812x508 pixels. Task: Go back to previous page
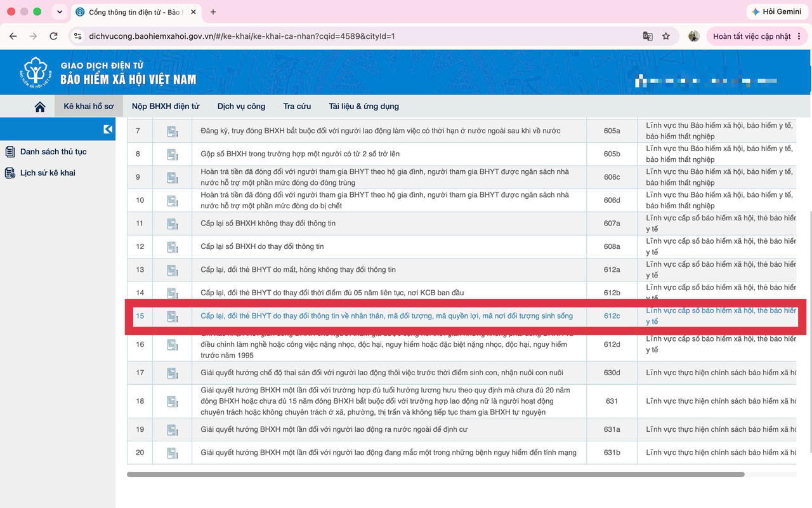click(x=13, y=36)
